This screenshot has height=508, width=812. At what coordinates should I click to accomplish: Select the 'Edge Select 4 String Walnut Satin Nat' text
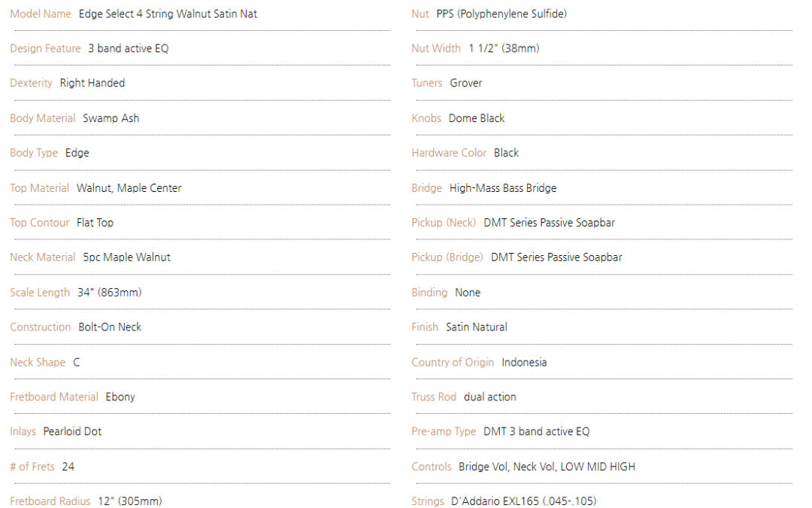click(168, 14)
